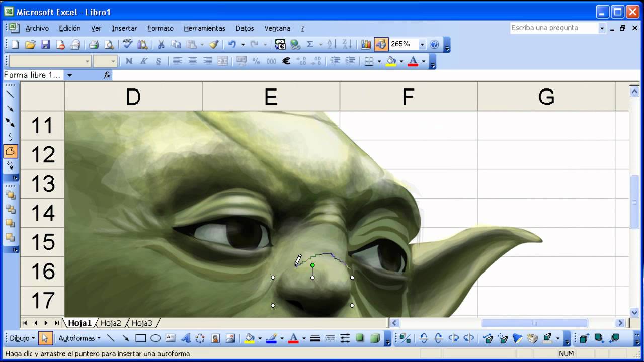Toggle Italic (K) formatting

(144, 61)
